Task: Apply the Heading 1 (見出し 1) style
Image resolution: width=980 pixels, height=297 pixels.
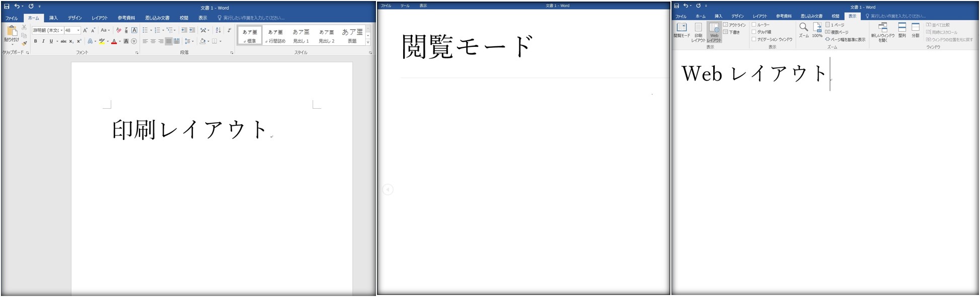Action: (301, 35)
